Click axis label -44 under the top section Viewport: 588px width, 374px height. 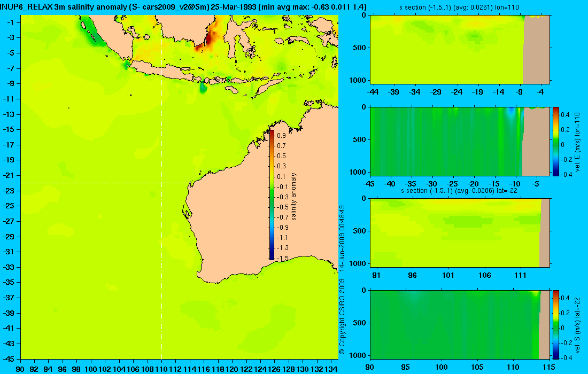point(373,92)
